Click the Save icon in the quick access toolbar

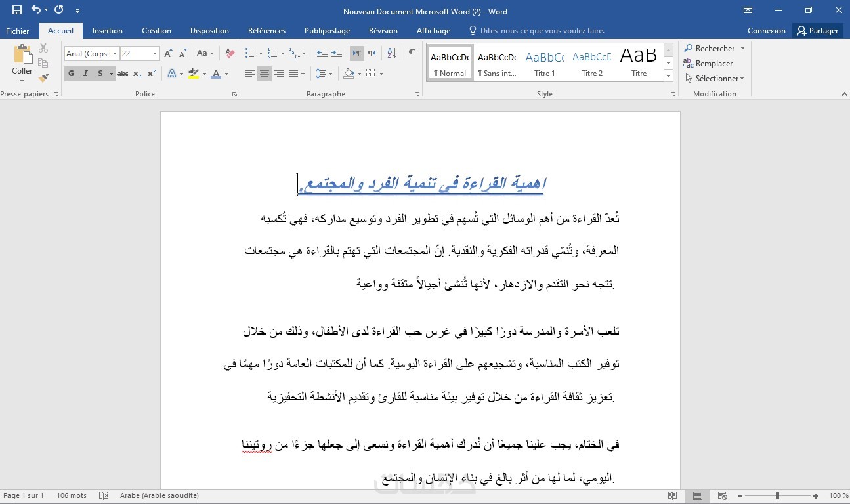tap(17, 10)
